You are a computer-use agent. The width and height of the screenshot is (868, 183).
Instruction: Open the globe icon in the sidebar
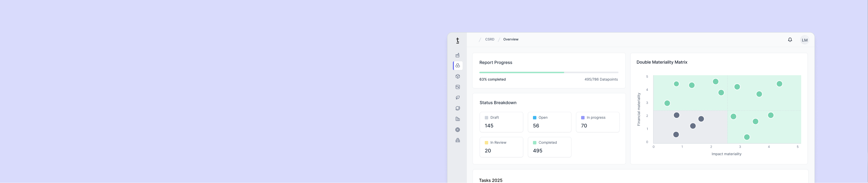coord(458,129)
